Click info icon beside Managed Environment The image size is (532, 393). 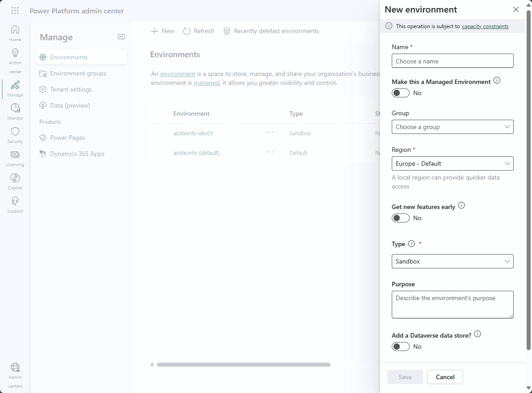(497, 81)
